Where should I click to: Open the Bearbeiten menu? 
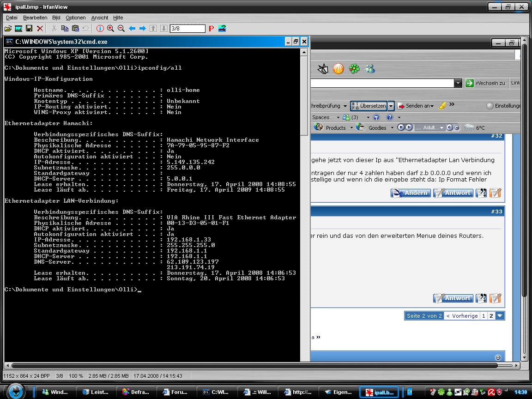tap(35, 18)
